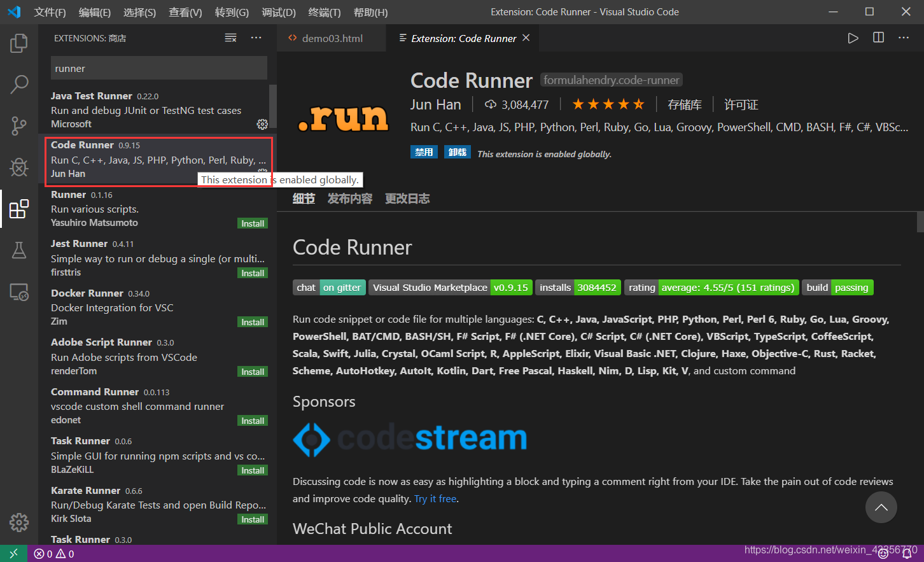Click the VS Code logo icon
Viewport: 924px width, 562px height.
coord(14,12)
